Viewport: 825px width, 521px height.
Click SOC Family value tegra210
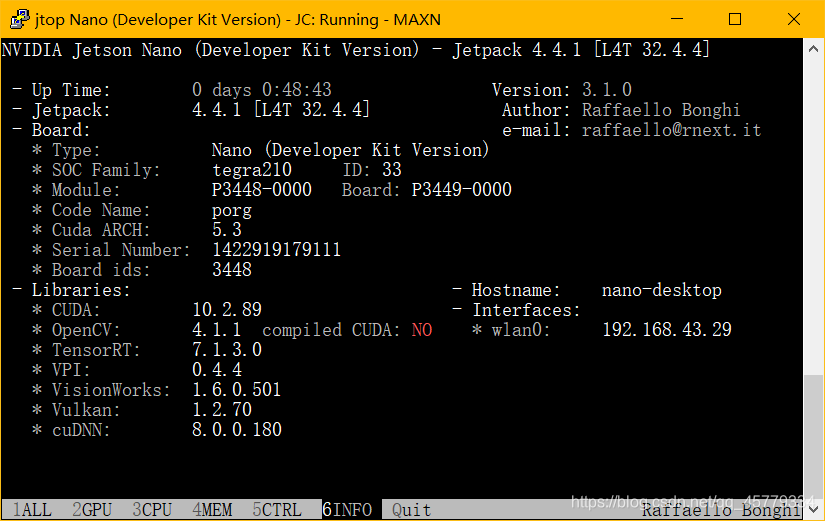251,170
